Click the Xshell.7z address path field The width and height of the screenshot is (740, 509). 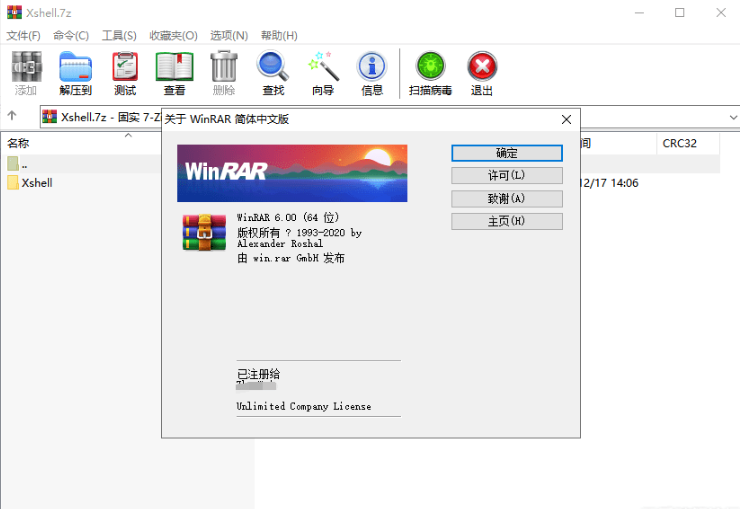[x=101, y=117]
